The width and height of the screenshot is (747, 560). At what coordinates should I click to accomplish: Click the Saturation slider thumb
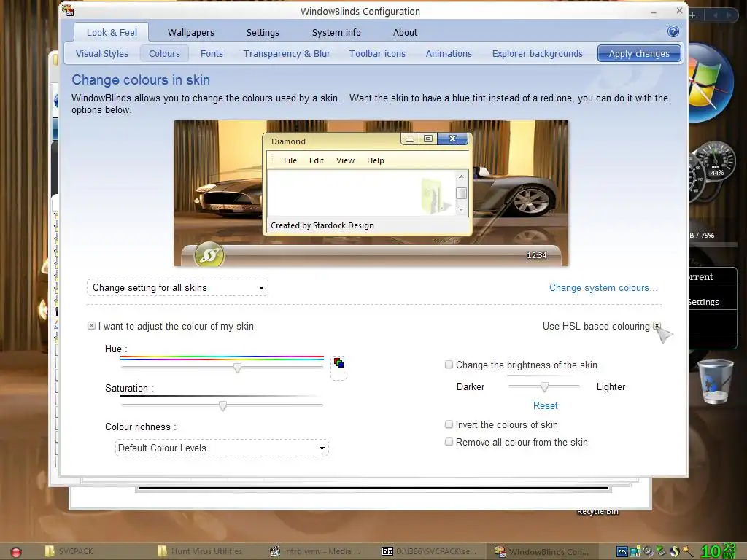(222, 405)
